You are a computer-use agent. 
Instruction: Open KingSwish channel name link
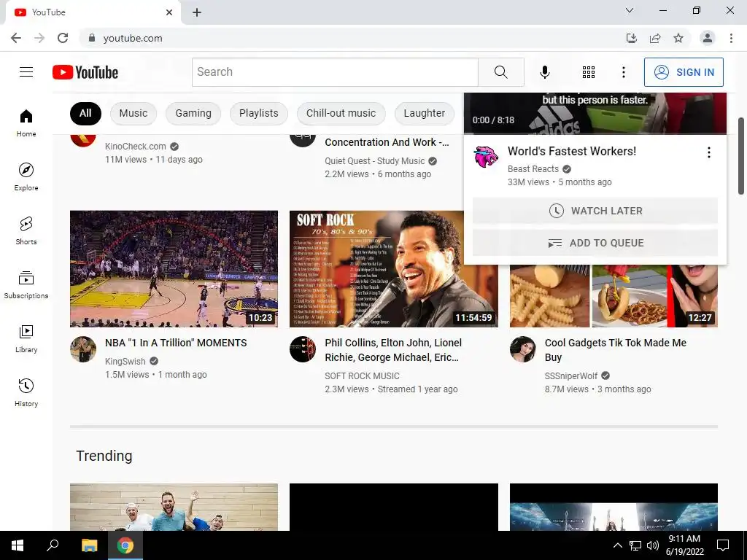pos(125,362)
